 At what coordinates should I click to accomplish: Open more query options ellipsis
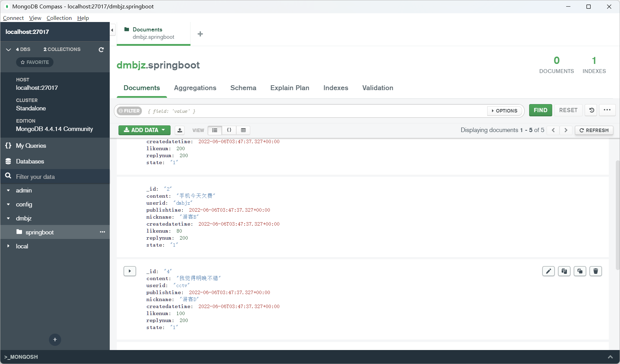(x=607, y=110)
